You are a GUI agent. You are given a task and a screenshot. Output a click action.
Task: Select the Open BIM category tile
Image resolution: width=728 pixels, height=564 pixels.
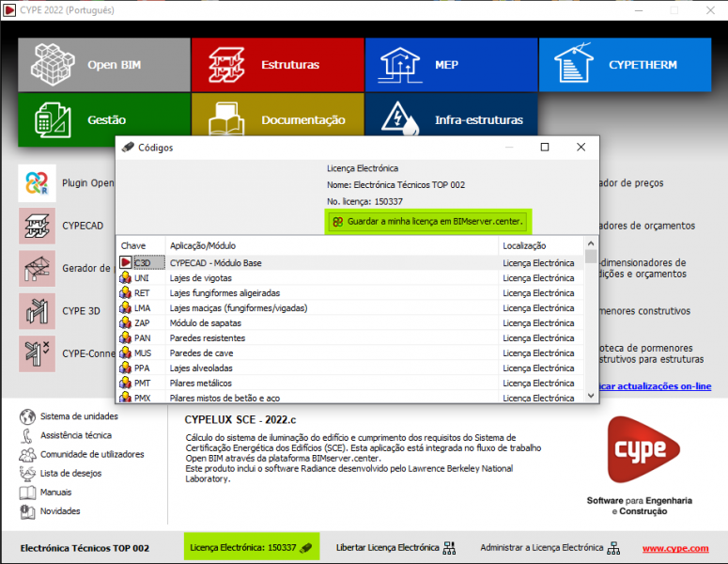103,65
